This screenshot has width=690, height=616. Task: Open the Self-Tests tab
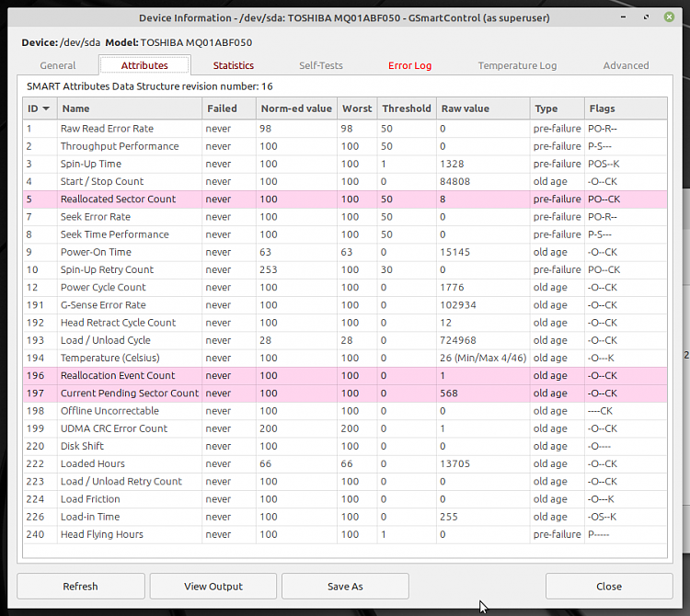click(x=320, y=65)
